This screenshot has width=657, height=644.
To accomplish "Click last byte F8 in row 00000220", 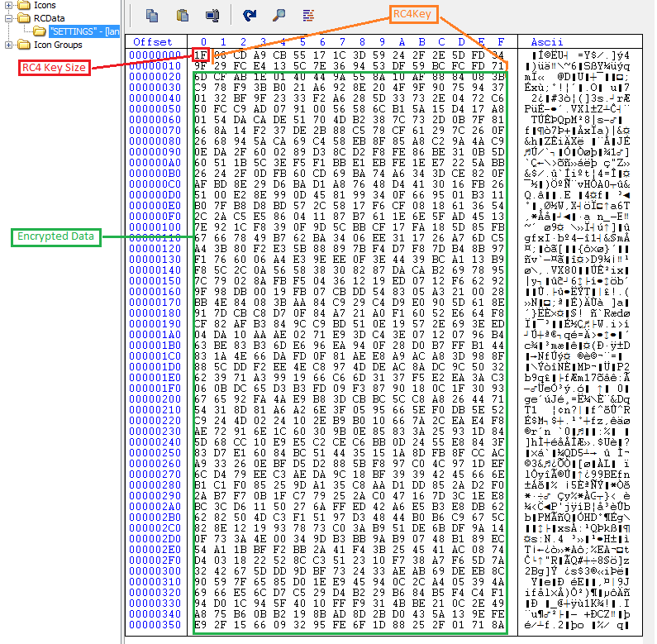I will [498, 421].
